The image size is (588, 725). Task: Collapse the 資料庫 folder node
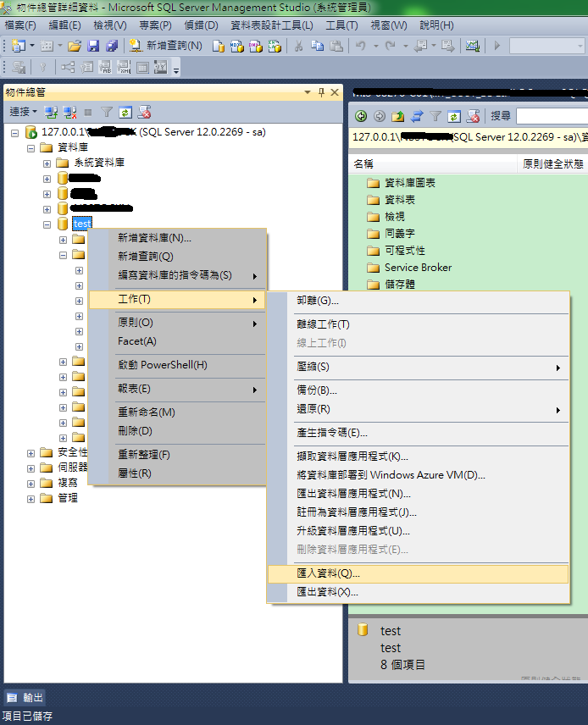coord(31,148)
